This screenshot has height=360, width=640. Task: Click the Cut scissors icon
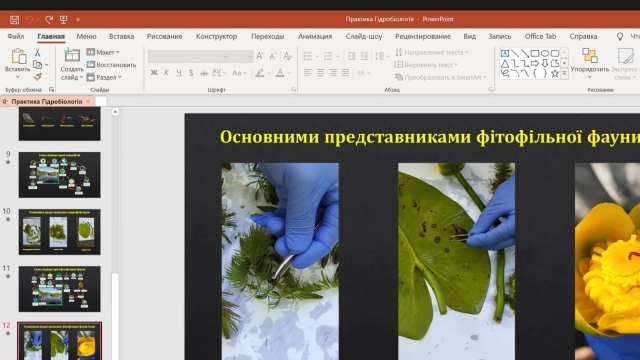click(37, 52)
